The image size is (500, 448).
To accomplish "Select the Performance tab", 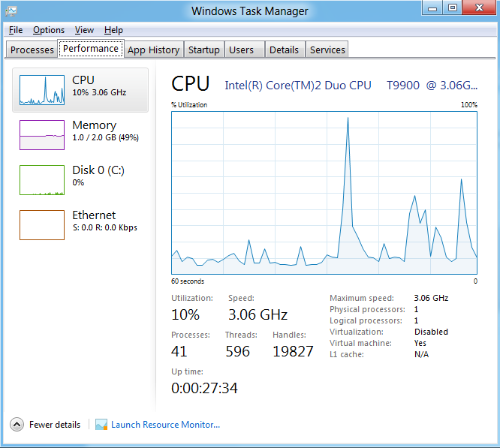I will (x=91, y=49).
